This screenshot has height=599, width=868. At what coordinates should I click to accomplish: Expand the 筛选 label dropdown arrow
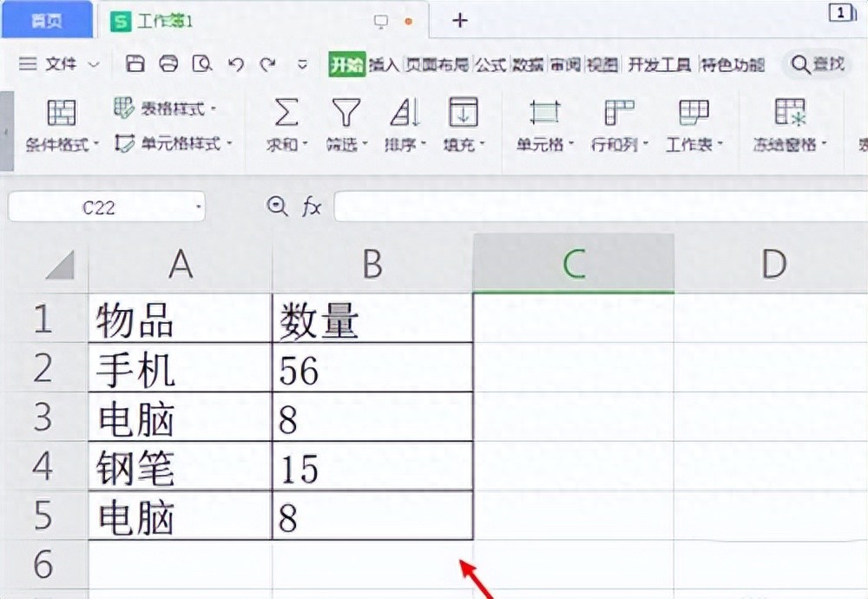[365, 144]
